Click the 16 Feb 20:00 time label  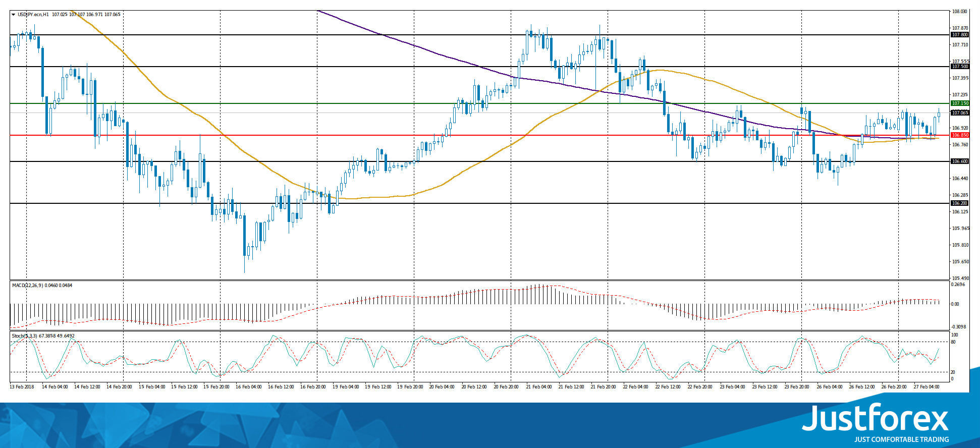coord(313,387)
